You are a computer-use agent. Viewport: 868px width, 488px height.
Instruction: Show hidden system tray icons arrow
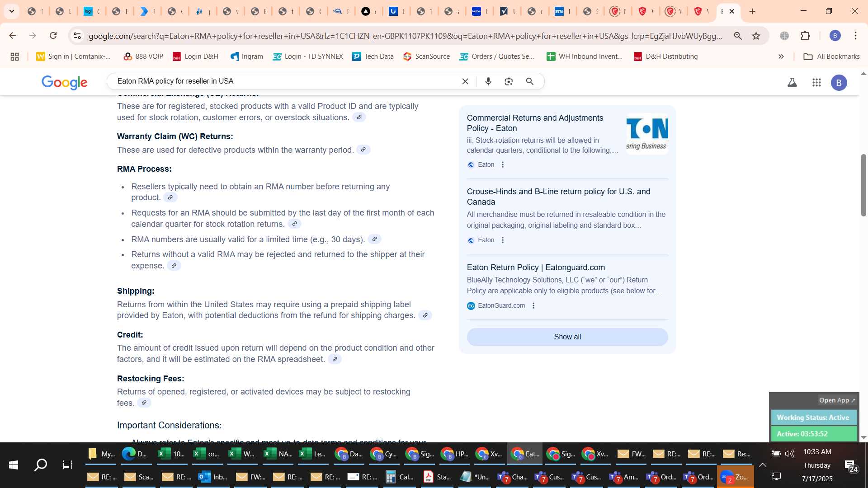coord(763,465)
